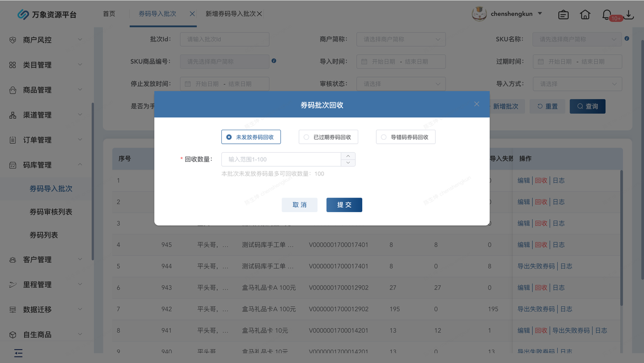Open 券码导入批次 in the sidebar submenu
This screenshot has width=644, height=363.
point(51,189)
